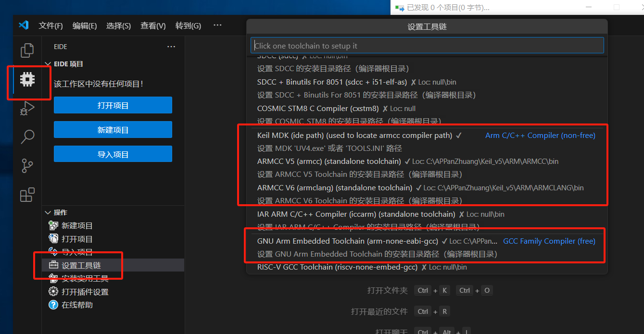Viewport: 644px width, 334px height.
Task: Click the 打开项目 icon in 操作 list
Action: [53, 239]
